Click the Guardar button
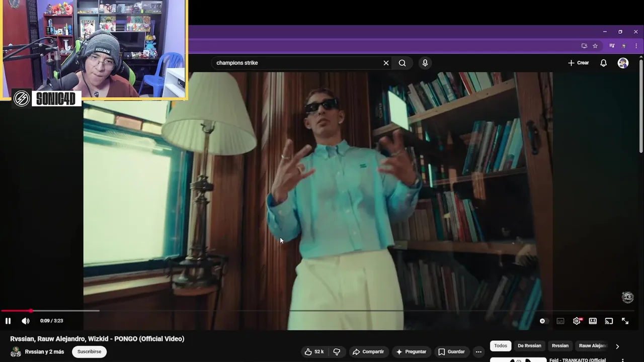This screenshot has width=644, height=362. 451,352
